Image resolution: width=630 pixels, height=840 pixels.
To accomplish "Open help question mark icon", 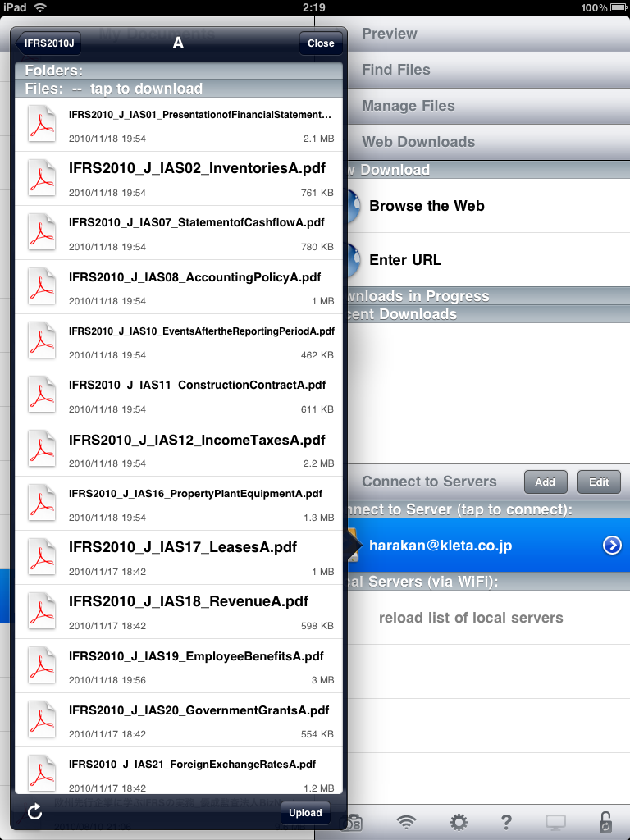I will [505, 822].
